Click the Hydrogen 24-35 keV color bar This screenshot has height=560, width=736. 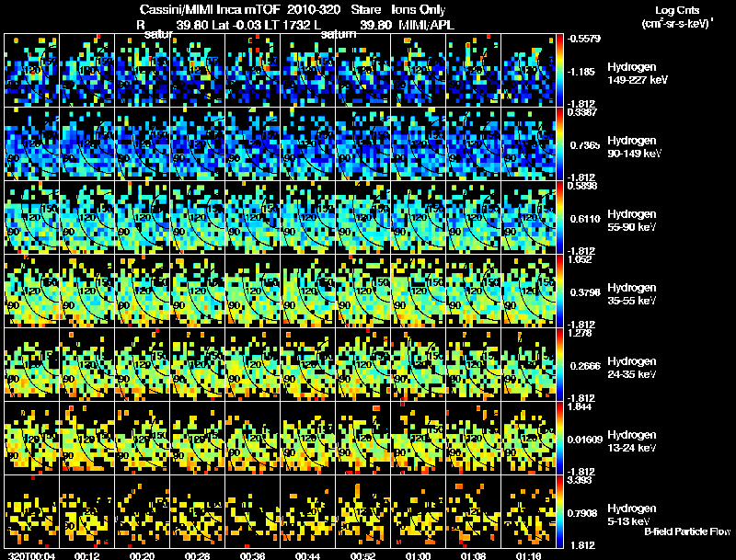(559, 364)
